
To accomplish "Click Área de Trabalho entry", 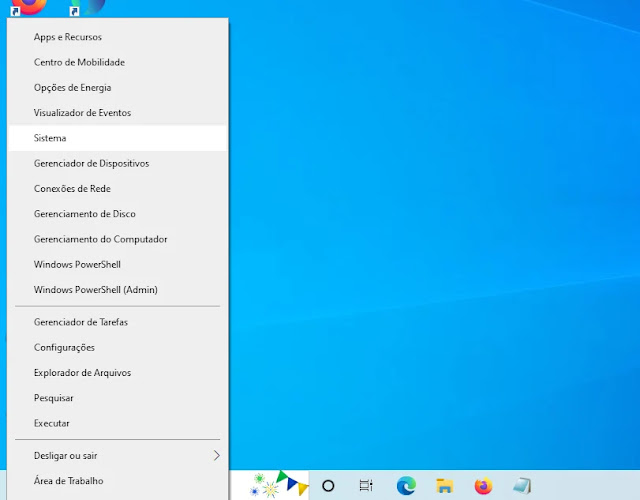I will click(x=68, y=481).
